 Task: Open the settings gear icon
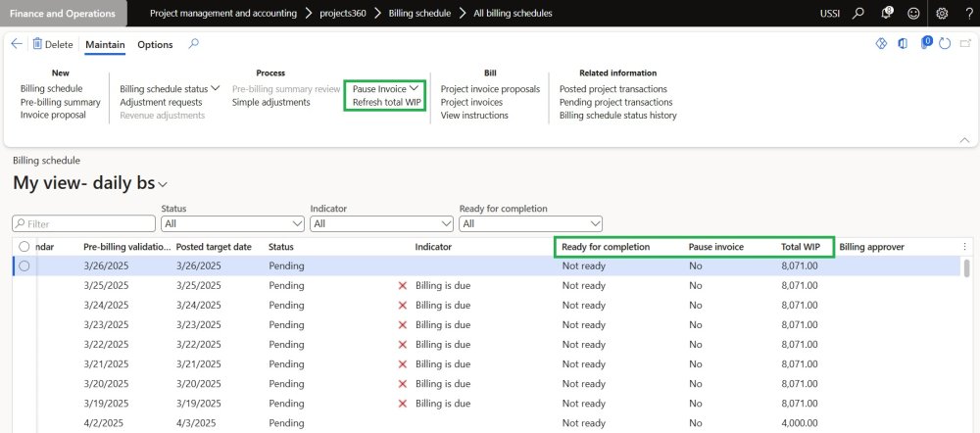942,14
